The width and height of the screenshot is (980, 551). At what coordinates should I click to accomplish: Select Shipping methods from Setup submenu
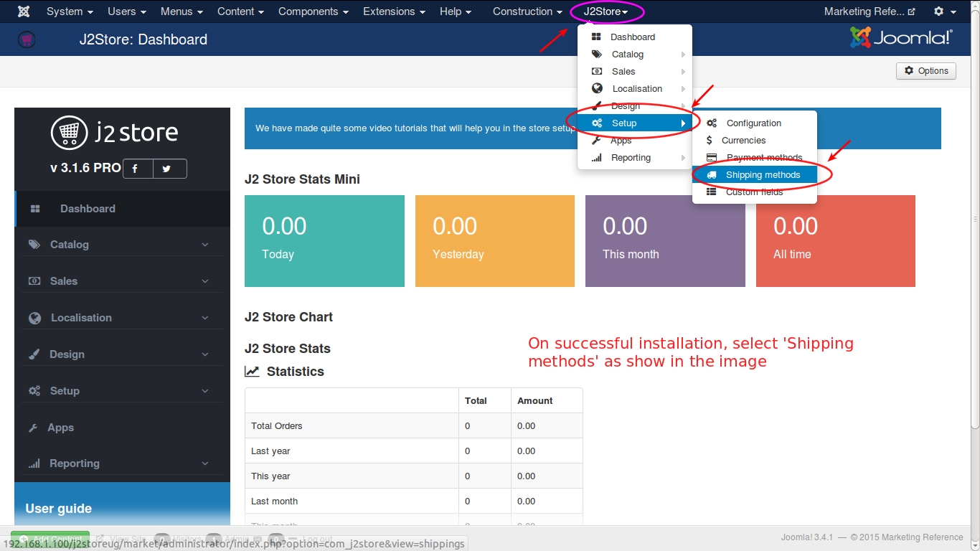762,175
